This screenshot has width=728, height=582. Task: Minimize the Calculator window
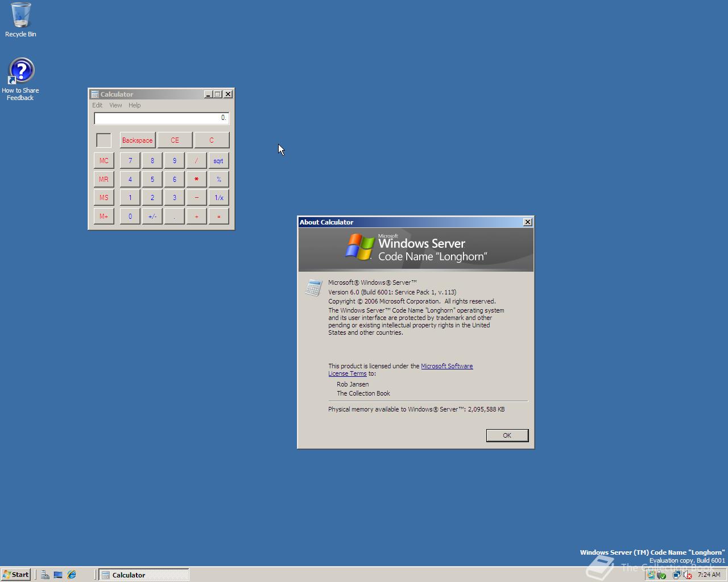tap(208, 94)
